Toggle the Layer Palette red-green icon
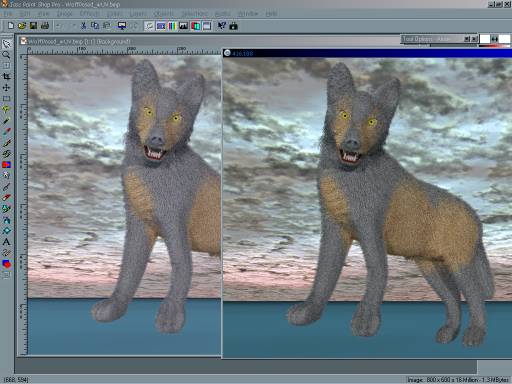The height and width of the screenshot is (384, 512). coord(195,26)
